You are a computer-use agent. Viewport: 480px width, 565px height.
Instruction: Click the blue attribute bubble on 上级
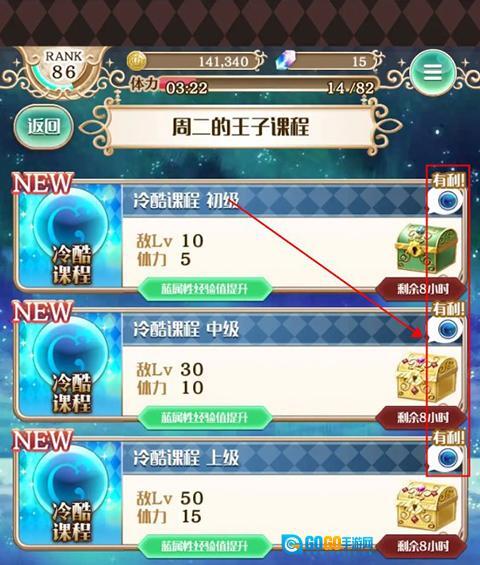tap(446, 458)
